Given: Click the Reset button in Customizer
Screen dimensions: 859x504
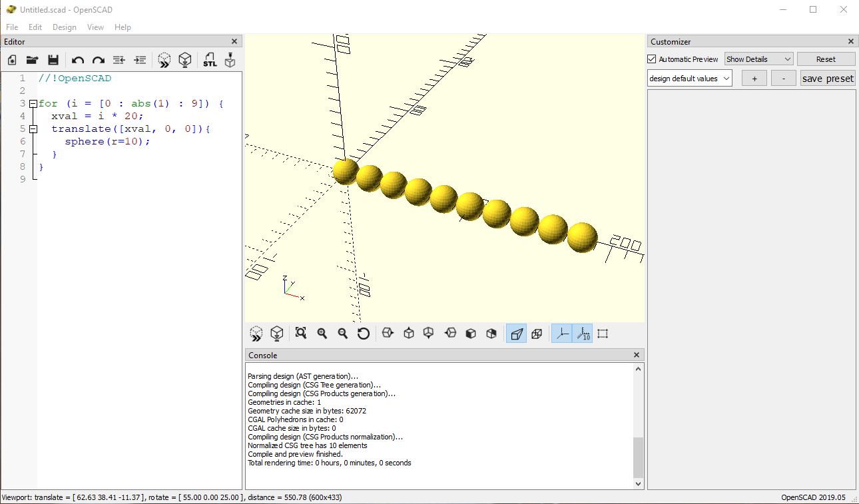Looking at the screenshot, I should tap(826, 59).
